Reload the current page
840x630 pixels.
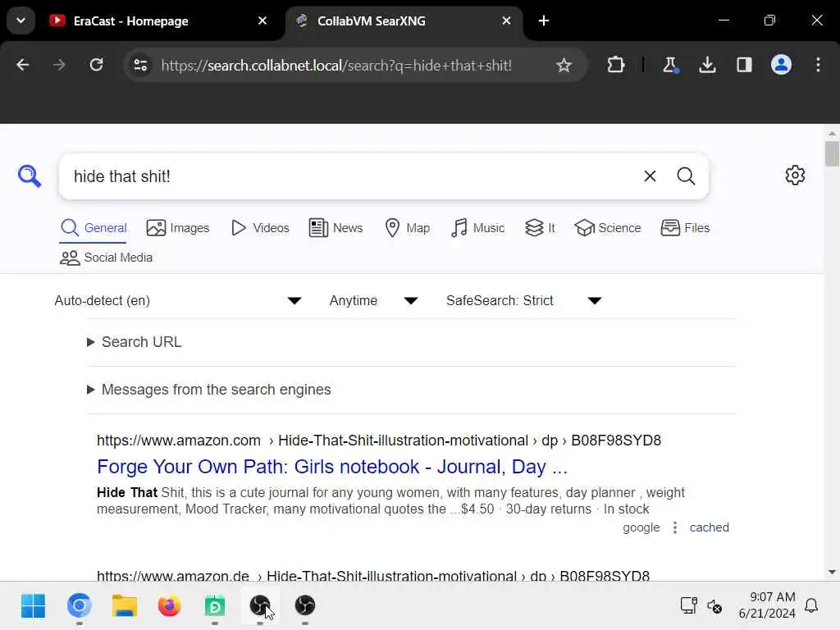pyautogui.click(x=97, y=65)
